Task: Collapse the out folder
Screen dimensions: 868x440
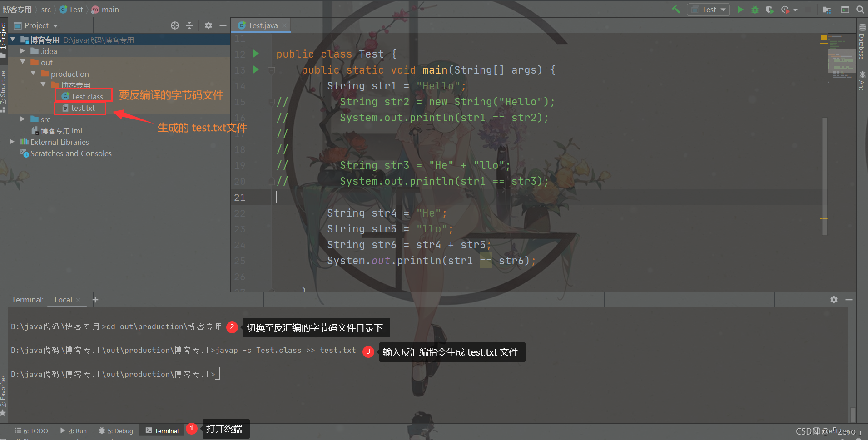Action: pyautogui.click(x=23, y=62)
